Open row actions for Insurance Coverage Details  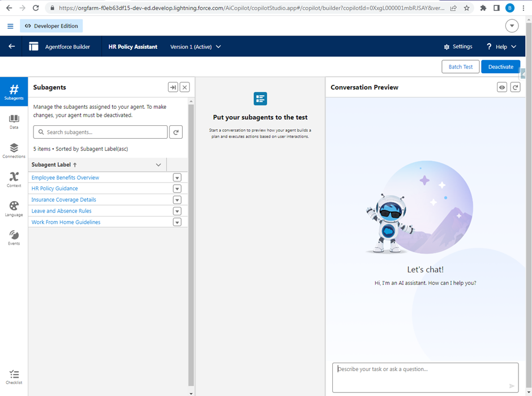pos(177,199)
